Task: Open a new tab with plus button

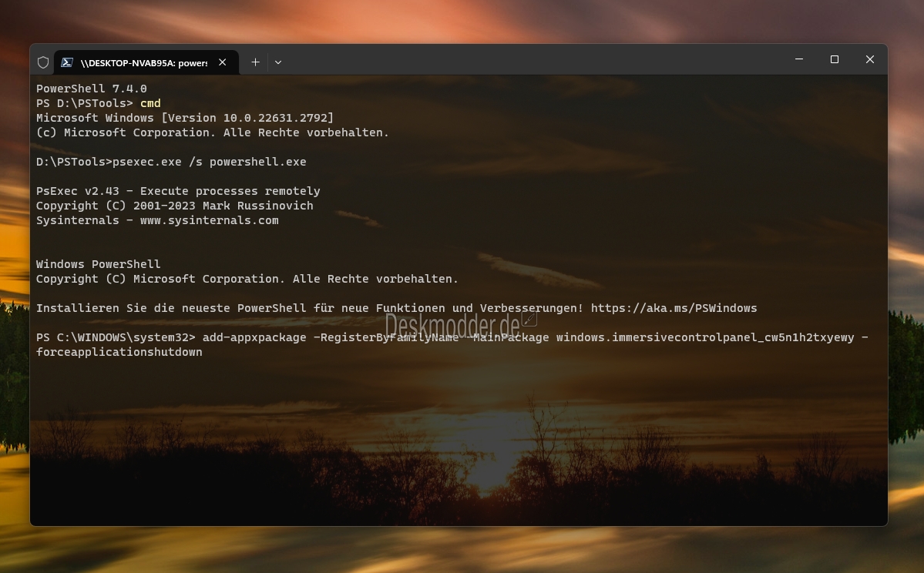Action: tap(255, 62)
